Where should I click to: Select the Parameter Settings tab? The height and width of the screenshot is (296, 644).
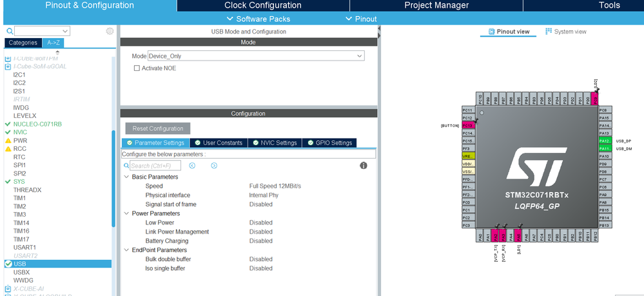pos(155,143)
